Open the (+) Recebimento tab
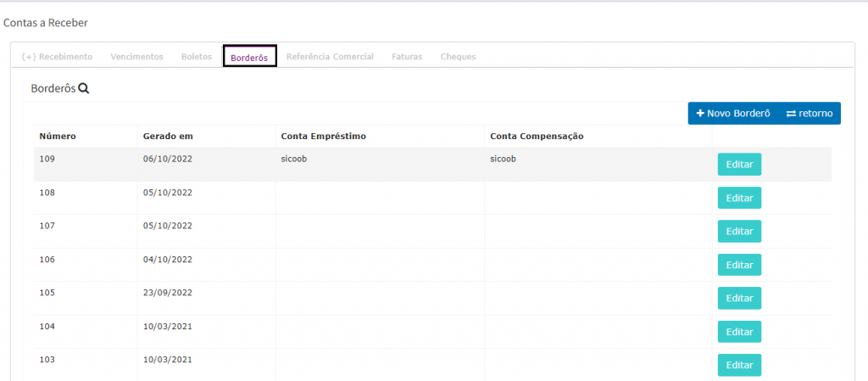The image size is (868, 381). click(57, 57)
